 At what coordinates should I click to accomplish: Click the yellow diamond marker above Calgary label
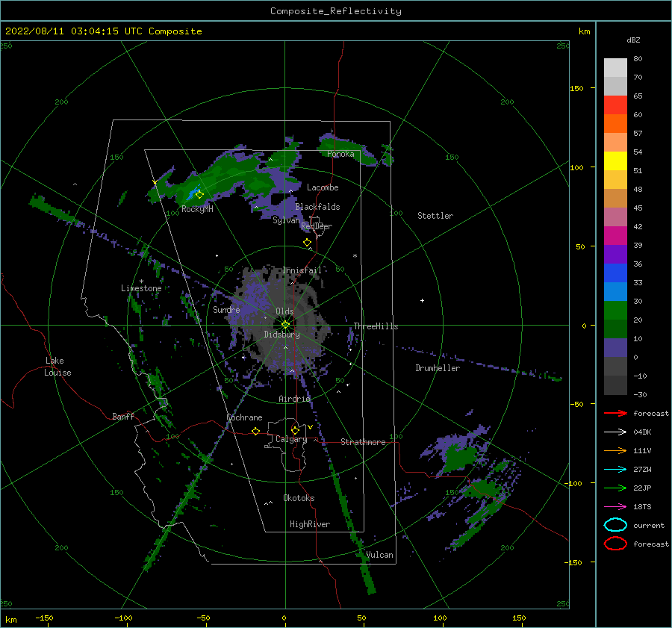point(295,430)
